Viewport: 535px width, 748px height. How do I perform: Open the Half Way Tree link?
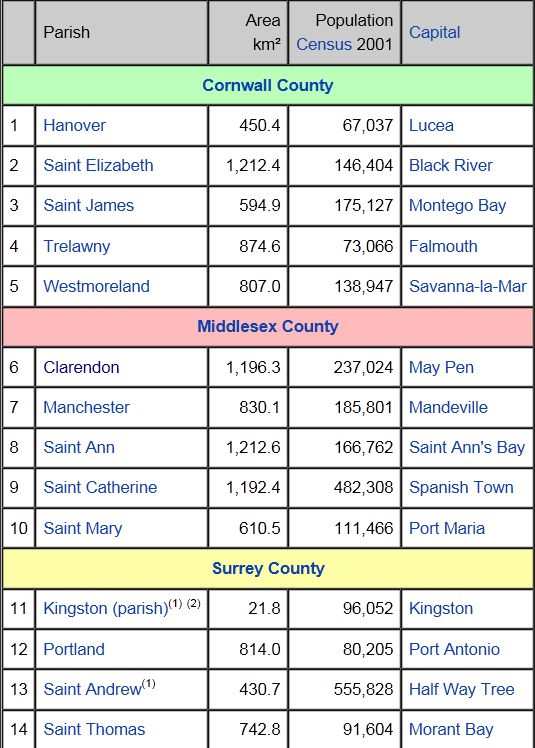point(462,689)
